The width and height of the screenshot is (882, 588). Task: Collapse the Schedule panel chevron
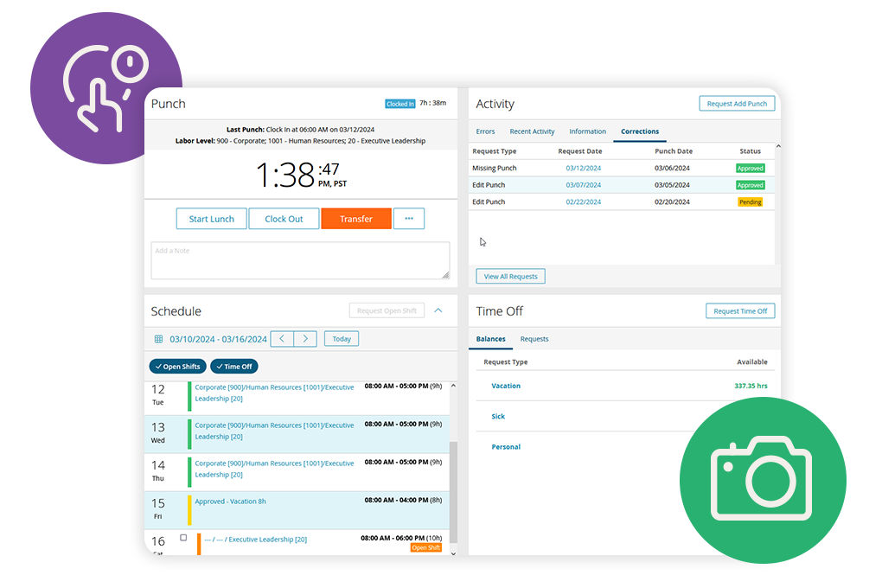438,310
